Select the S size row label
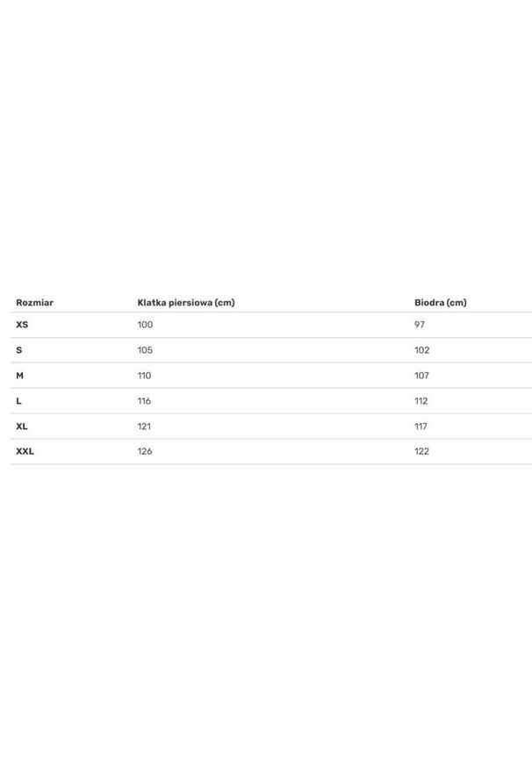 point(19,350)
